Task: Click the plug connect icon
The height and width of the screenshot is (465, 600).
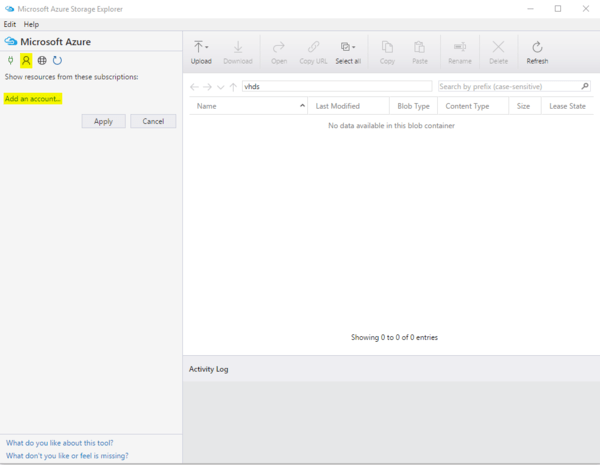Action: [11, 60]
